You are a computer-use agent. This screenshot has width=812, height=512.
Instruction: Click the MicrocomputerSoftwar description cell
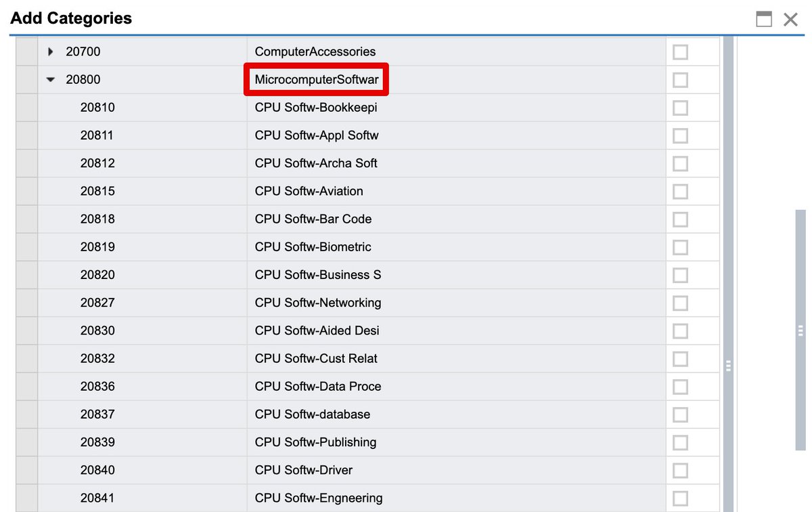click(317, 80)
